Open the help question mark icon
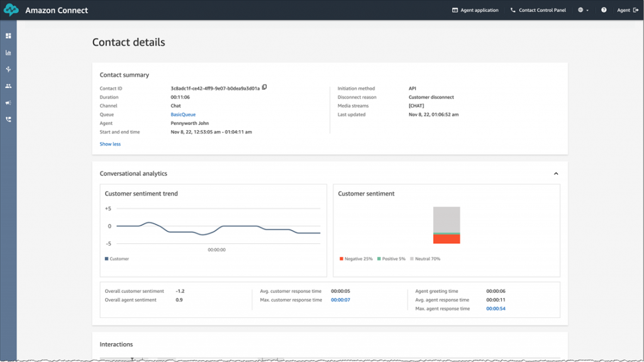Viewport: 644px width, 362px height. click(604, 10)
